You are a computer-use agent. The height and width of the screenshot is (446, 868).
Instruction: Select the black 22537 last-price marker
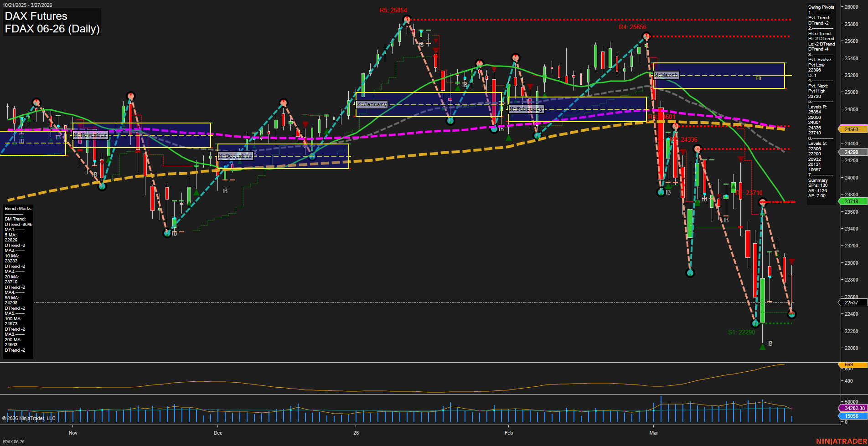tap(852, 302)
